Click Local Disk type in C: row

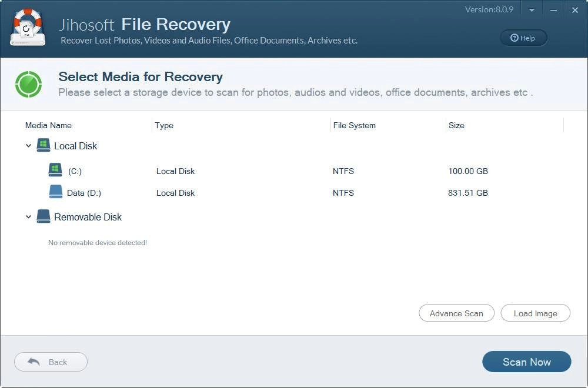[175, 171]
